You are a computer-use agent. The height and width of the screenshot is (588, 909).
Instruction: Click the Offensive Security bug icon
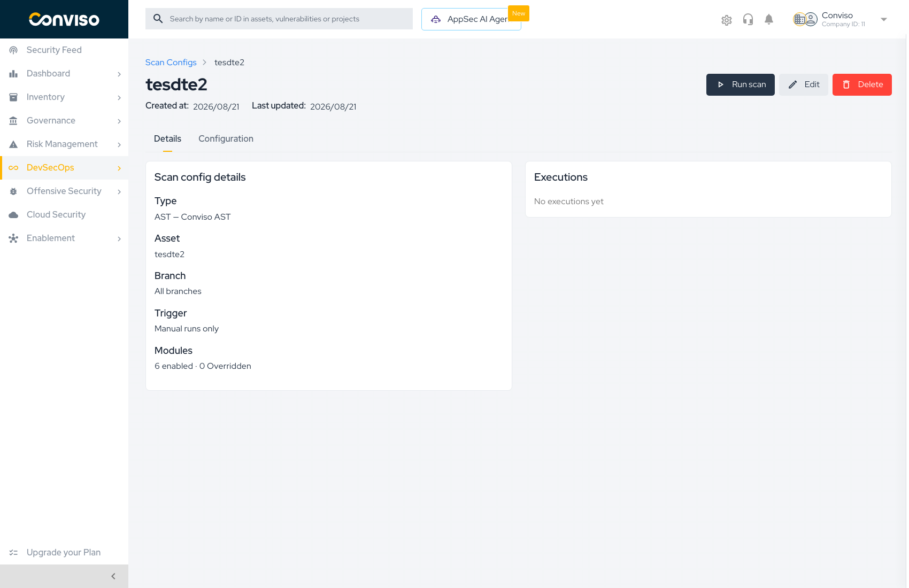pyautogui.click(x=13, y=191)
